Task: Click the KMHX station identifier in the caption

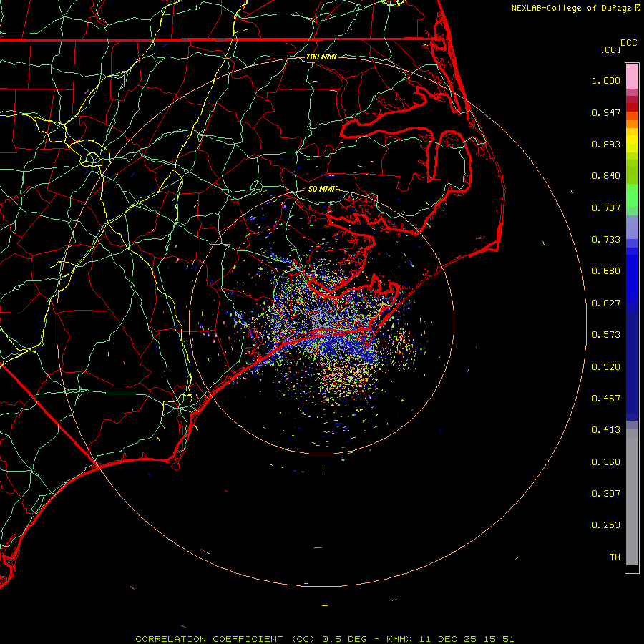Action: pos(399,639)
